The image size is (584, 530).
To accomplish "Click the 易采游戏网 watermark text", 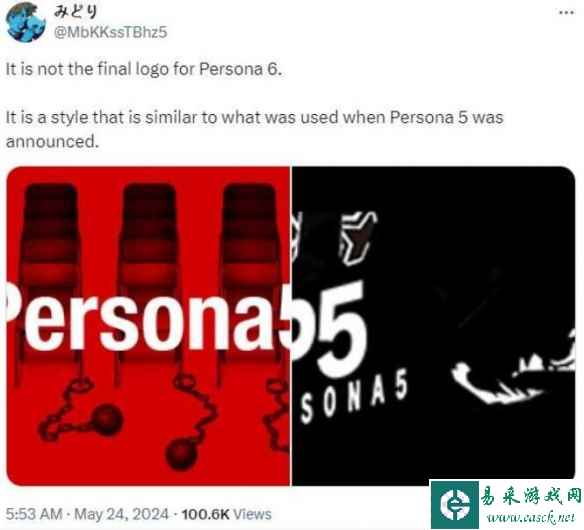I will (x=531, y=496).
